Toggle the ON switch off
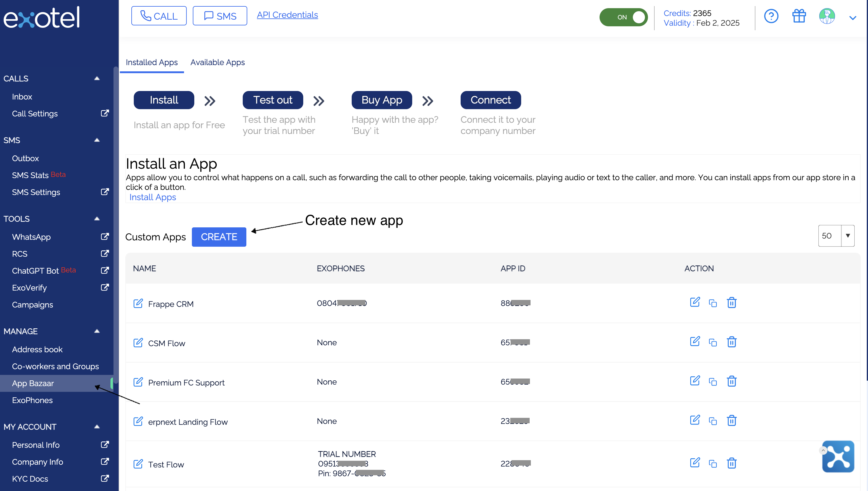 (623, 17)
